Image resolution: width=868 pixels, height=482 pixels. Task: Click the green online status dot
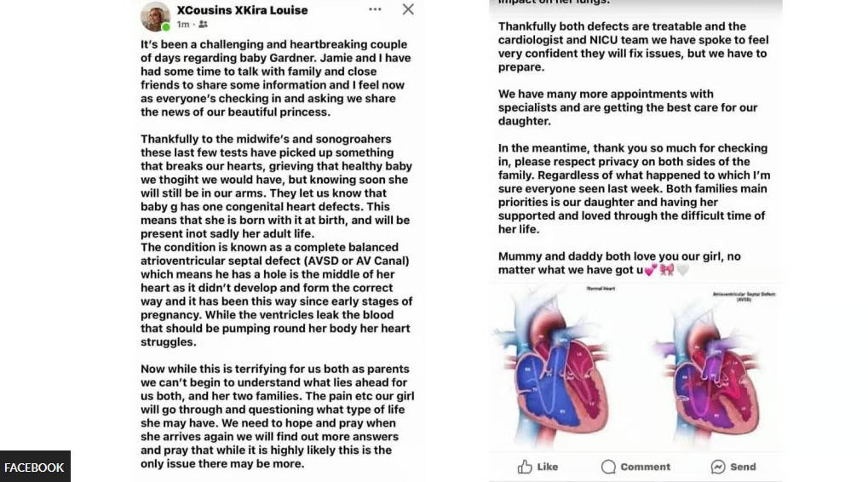[x=166, y=27]
